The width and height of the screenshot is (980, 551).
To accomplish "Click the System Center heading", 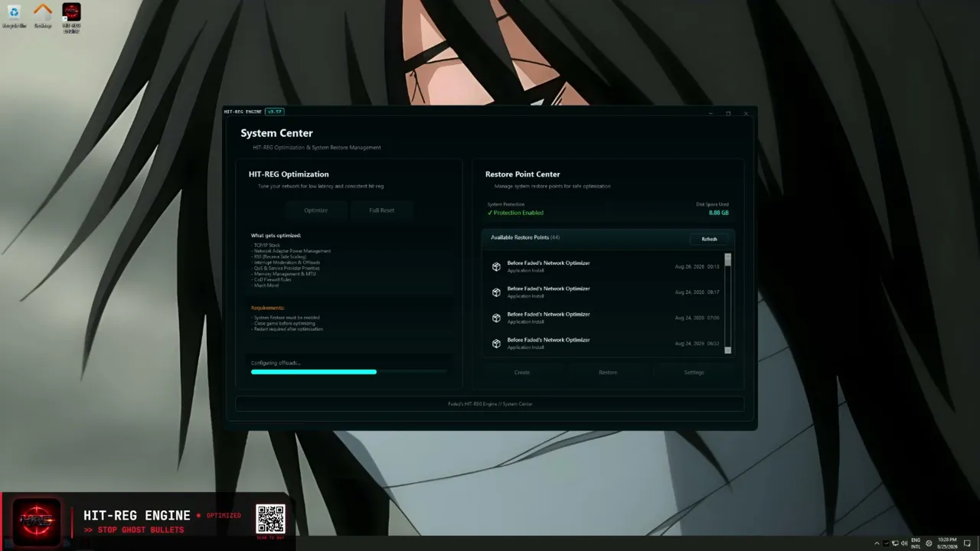I will click(276, 133).
